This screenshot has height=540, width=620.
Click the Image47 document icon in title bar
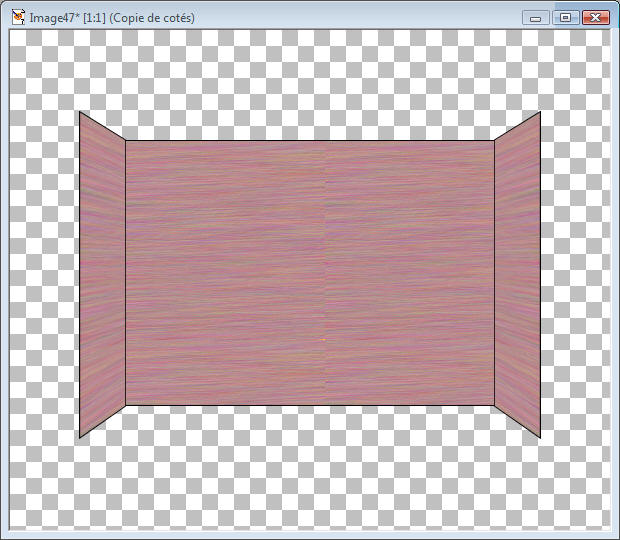click(18, 17)
